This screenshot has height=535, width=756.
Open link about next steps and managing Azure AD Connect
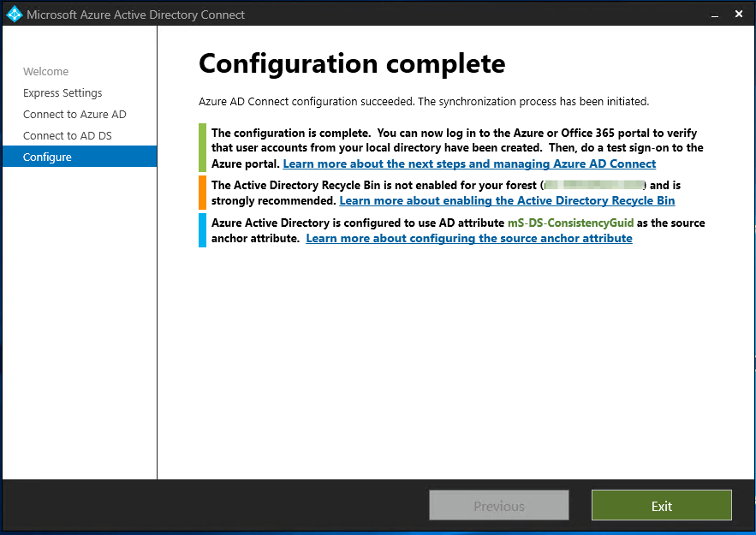click(469, 163)
